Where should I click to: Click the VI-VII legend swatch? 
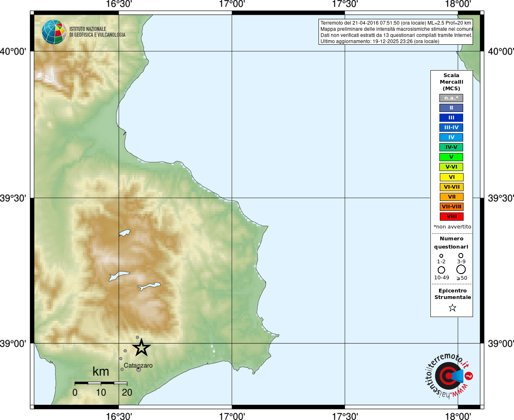451,187
